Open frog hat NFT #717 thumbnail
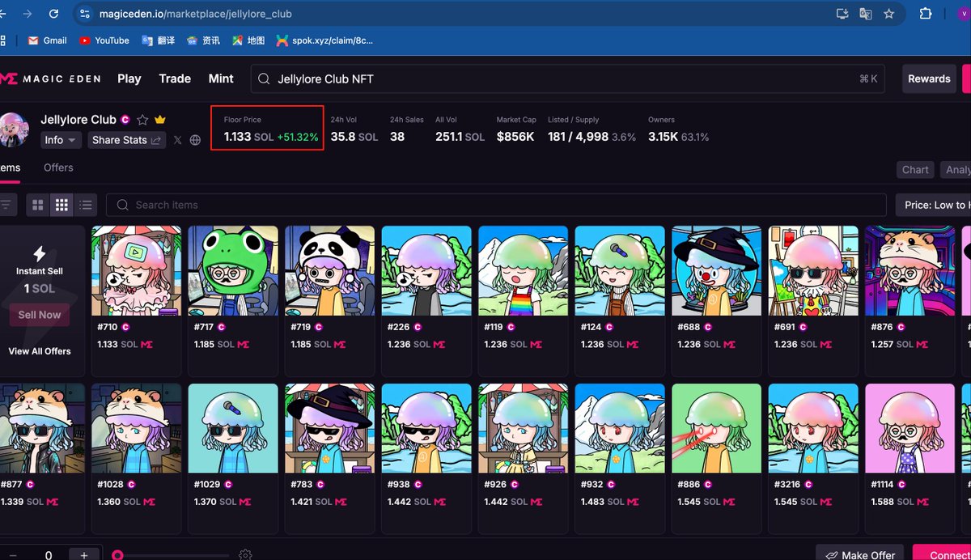Image resolution: width=971 pixels, height=560 pixels. point(233,270)
